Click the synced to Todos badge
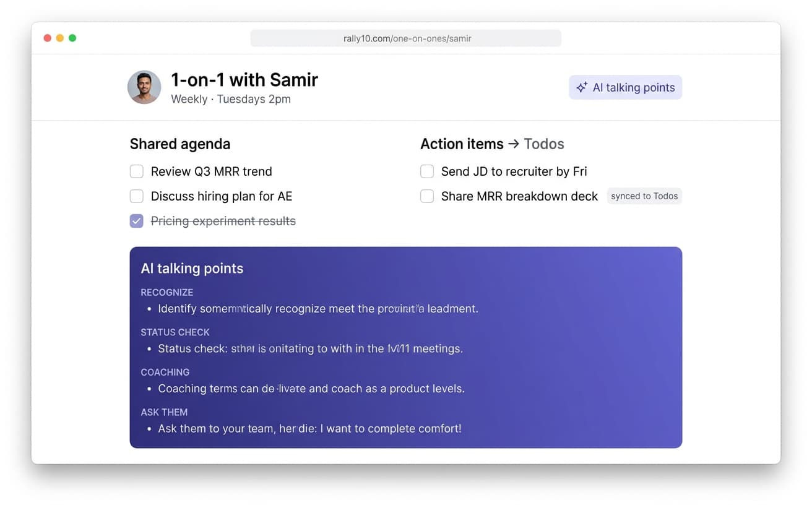The height and width of the screenshot is (505, 812). (x=644, y=196)
